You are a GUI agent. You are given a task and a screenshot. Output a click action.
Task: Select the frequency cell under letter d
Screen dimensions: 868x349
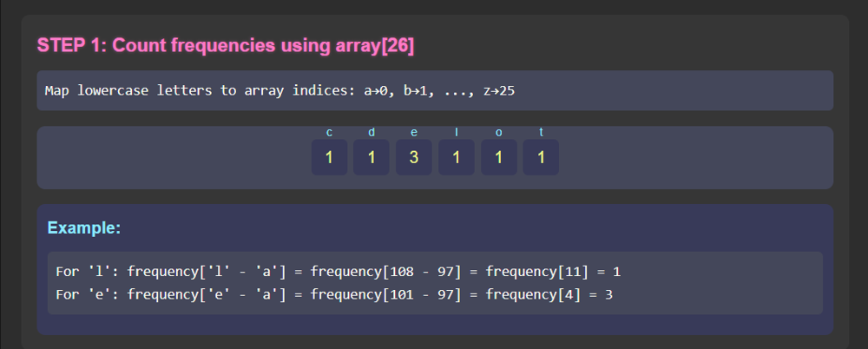tap(372, 157)
